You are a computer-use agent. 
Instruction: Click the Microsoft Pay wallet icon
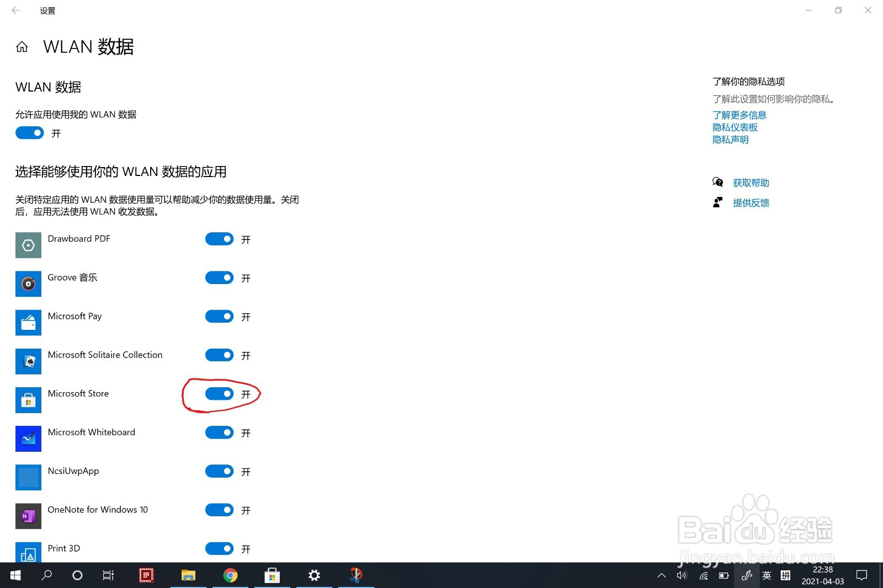pyautogui.click(x=28, y=322)
